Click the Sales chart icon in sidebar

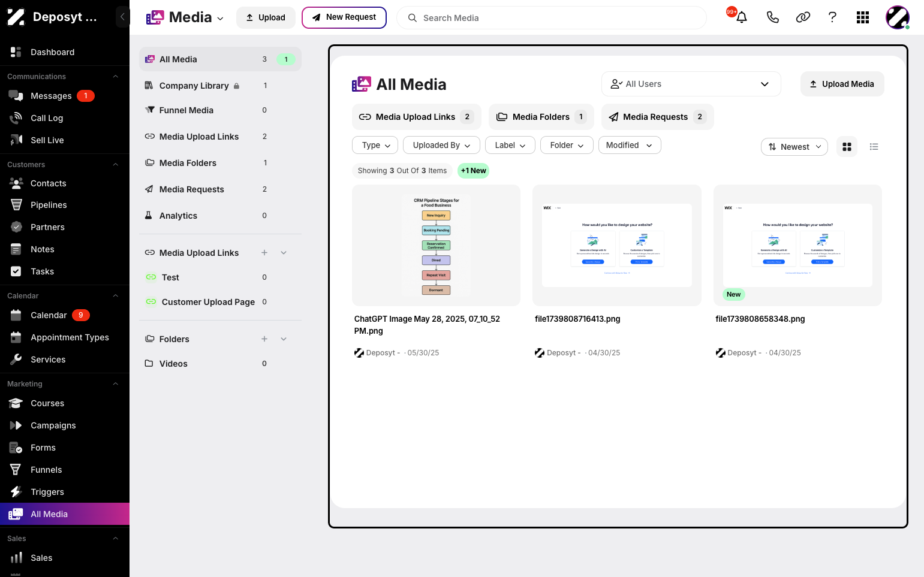[x=16, y=558]
